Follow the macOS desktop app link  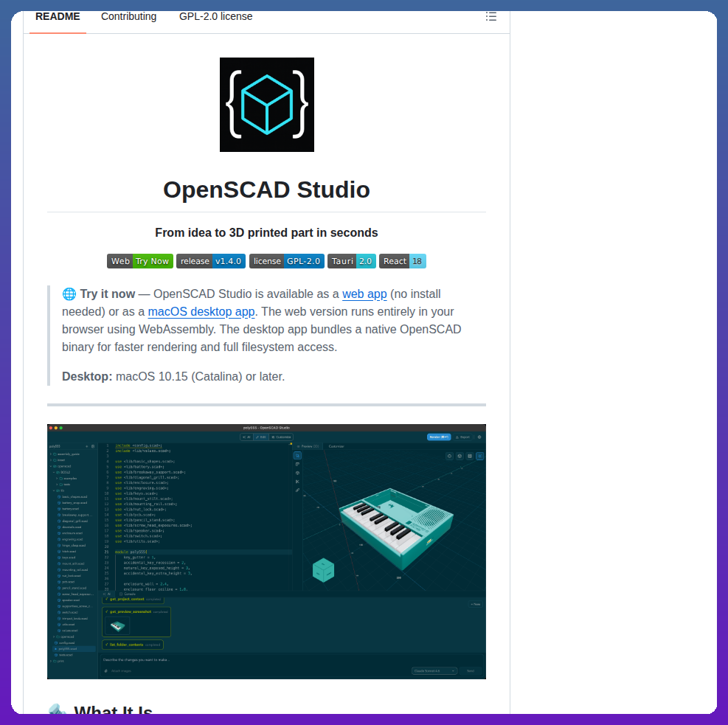pos(201,312)
